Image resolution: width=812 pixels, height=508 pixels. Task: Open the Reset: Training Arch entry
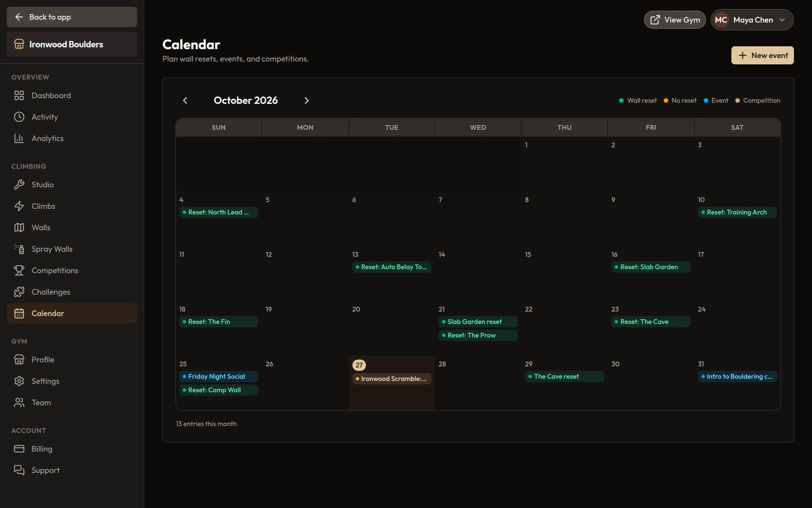[737, 212]
